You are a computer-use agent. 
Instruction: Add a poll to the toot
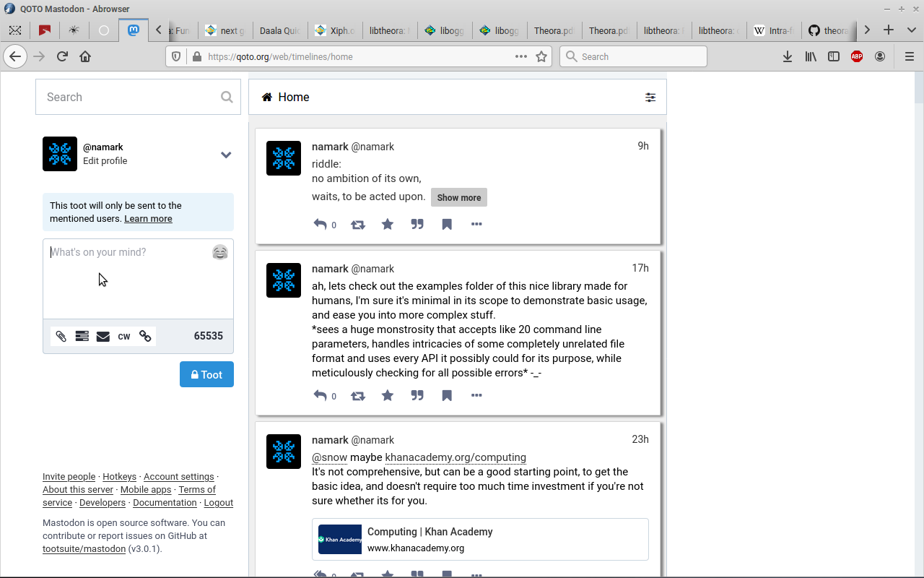(x=82, y=336)
